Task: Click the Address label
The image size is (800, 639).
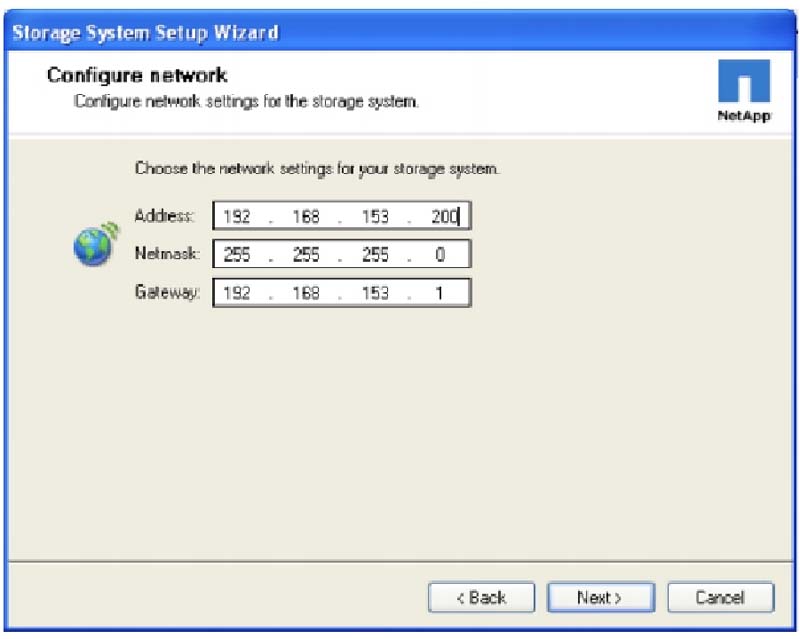Action: [164, 216]
